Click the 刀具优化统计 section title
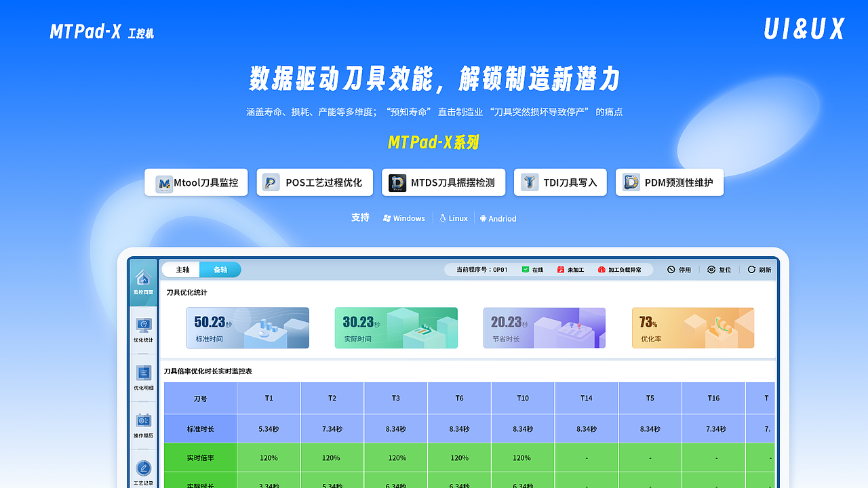Screen dimensions: 868x488 pos(187,292)
